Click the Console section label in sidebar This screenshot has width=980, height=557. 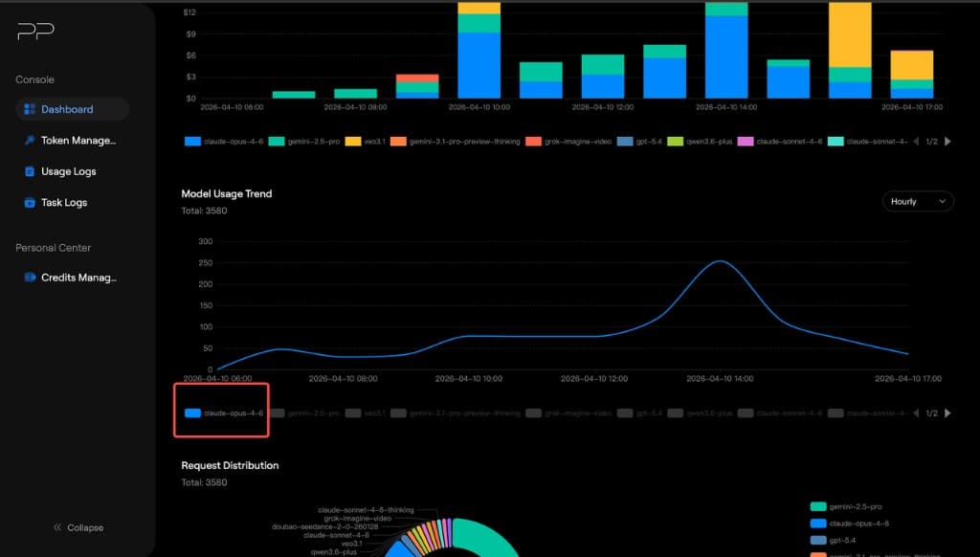pos(35,79)
